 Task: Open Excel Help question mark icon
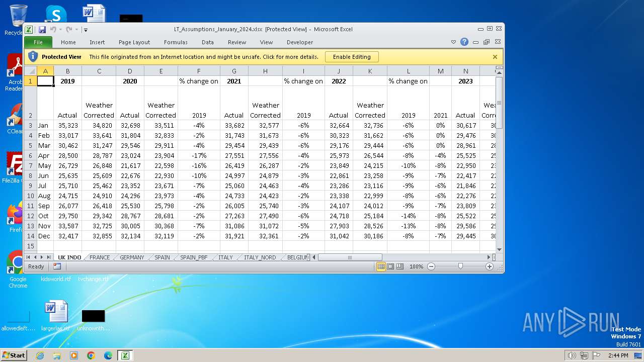[464, 42]
